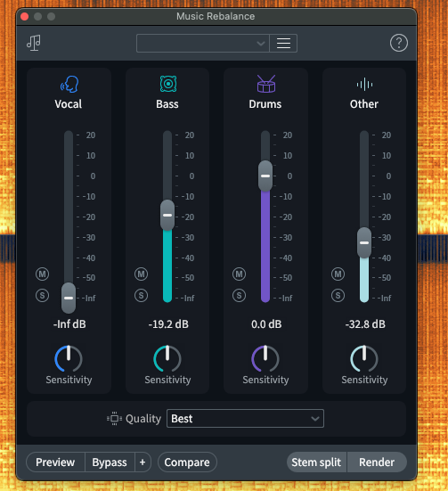448x491 pixels.
Task: Click the Bass gain fader handle
Action: coord(167,215)
